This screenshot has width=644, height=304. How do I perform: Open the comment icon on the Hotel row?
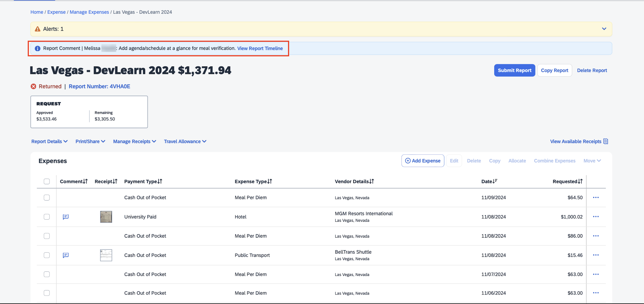[x=66, y=217]
